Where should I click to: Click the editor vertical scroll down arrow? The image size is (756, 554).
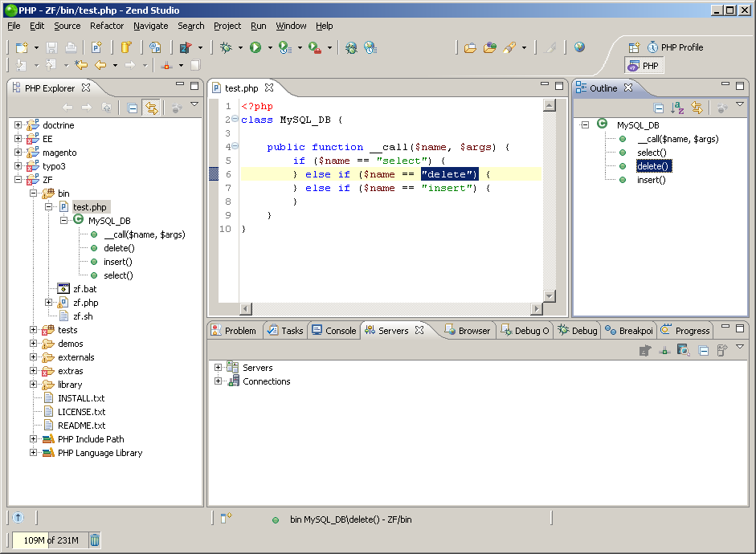550,295
